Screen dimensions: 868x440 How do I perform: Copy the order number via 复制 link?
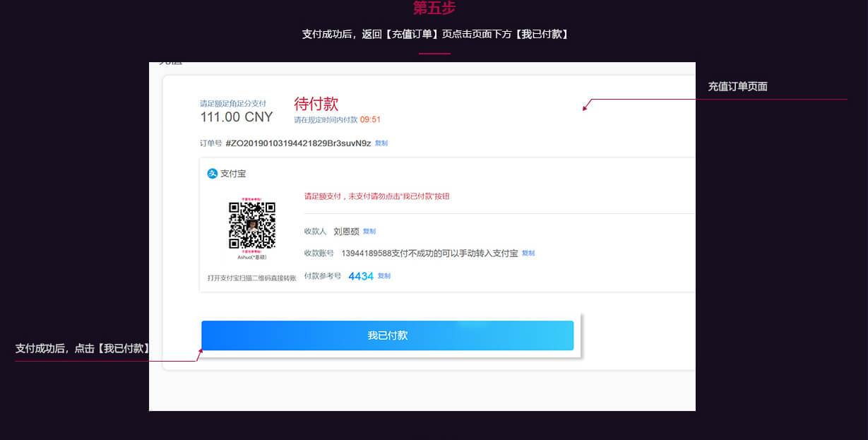coord(381,143)
